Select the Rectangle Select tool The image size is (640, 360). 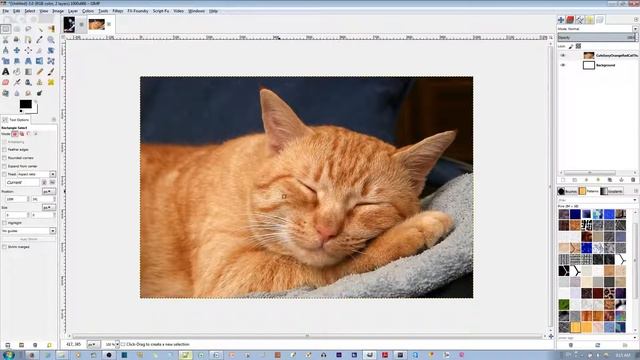5,29
